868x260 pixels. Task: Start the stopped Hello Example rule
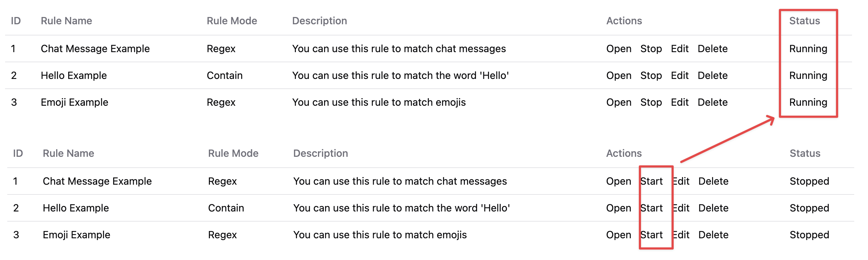652,208
